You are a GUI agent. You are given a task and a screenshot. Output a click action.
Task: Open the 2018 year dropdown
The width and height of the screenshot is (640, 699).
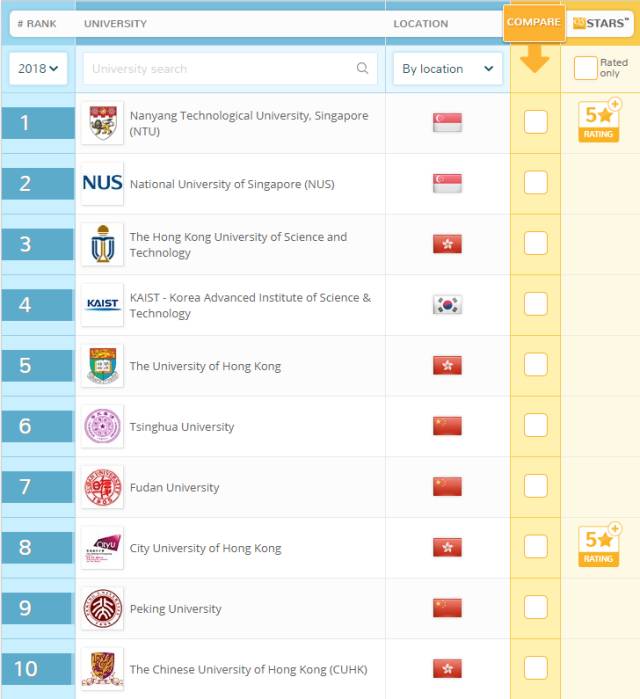pyautogui.click(x=38, y=68)
